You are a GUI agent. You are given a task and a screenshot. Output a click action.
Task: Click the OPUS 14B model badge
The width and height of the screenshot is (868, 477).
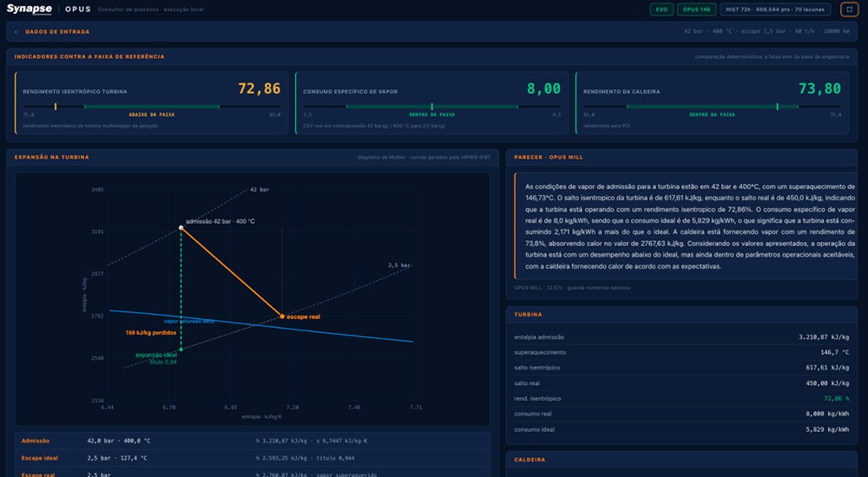click(696, 10)
